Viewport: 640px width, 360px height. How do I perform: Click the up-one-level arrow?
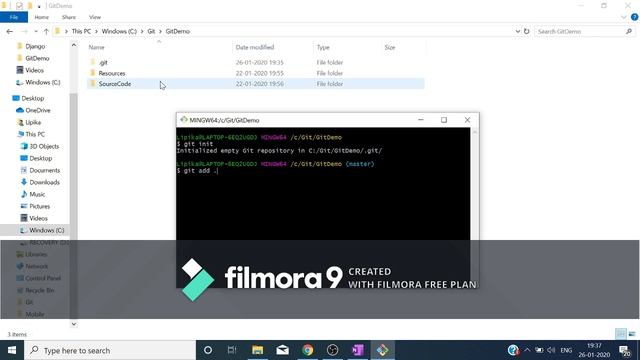coord(46,31)
